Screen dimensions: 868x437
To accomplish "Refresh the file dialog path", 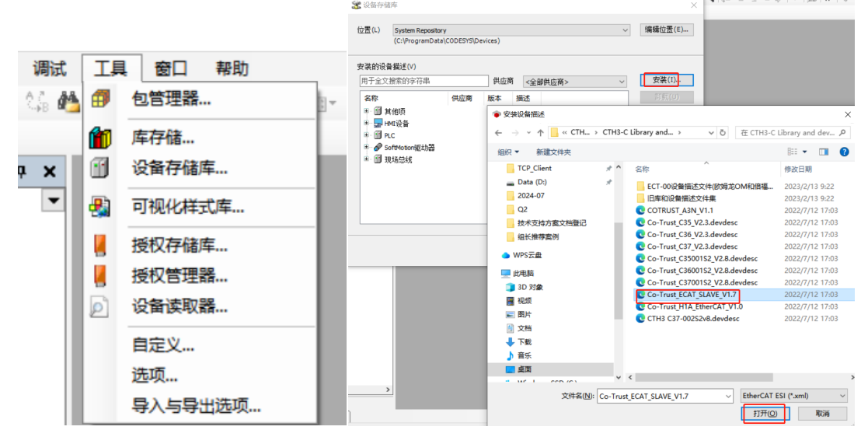I will (723, 132).
